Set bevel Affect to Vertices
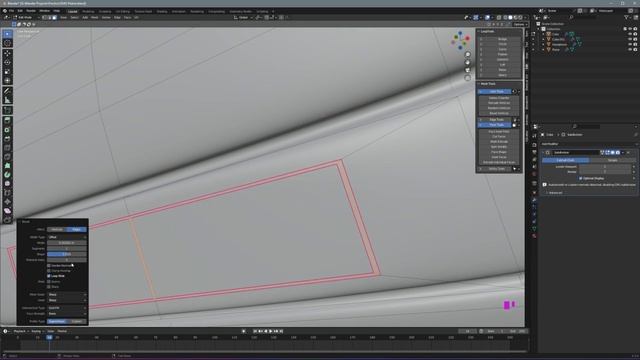640x360 pixels. point(57,229)
